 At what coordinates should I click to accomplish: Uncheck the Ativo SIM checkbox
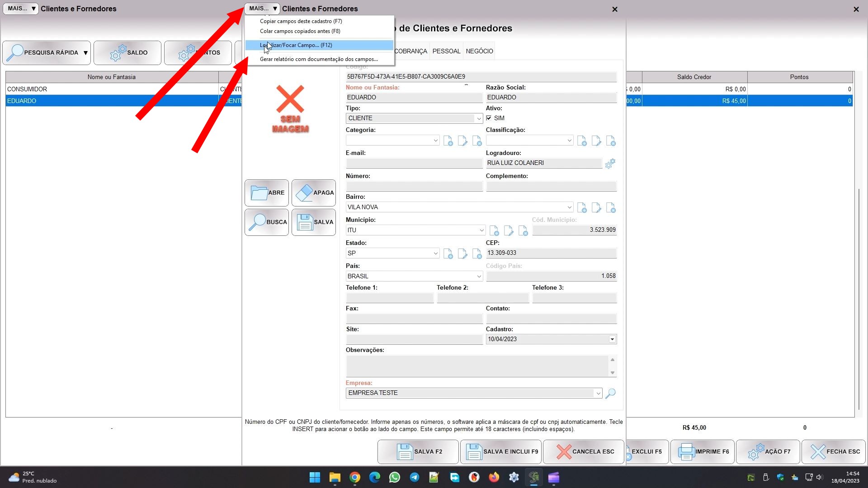pos(489,118)
